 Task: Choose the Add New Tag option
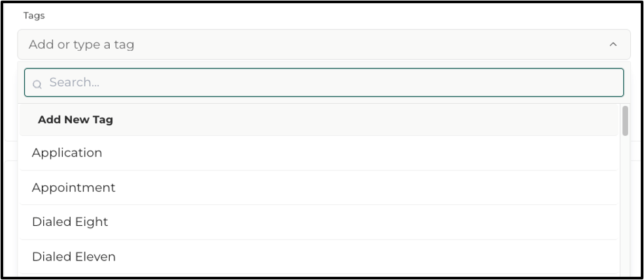point(318,119)
